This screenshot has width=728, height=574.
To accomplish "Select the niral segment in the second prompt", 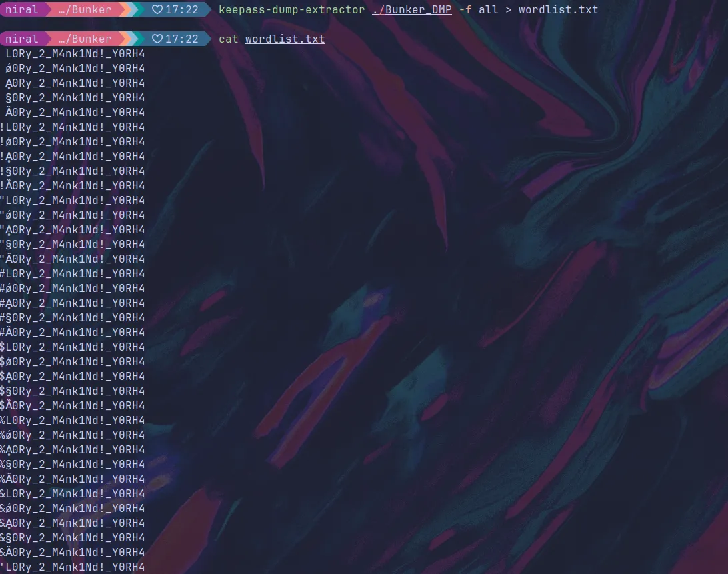I will pos(22,39).
